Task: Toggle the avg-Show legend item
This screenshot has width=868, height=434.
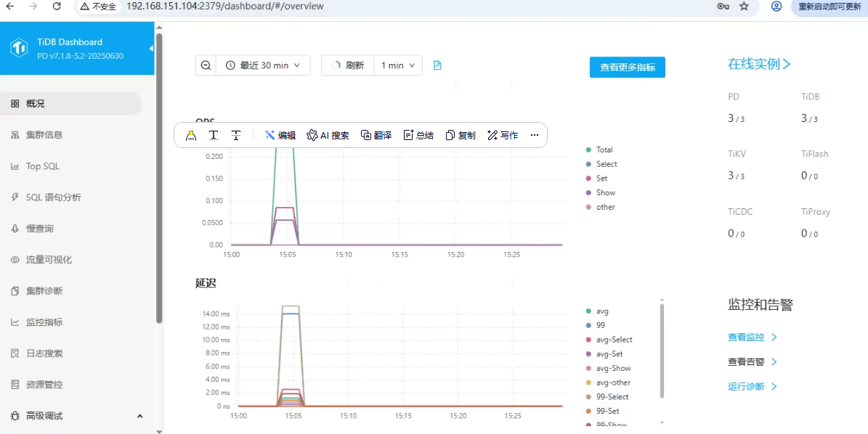Action: (609, 369)
